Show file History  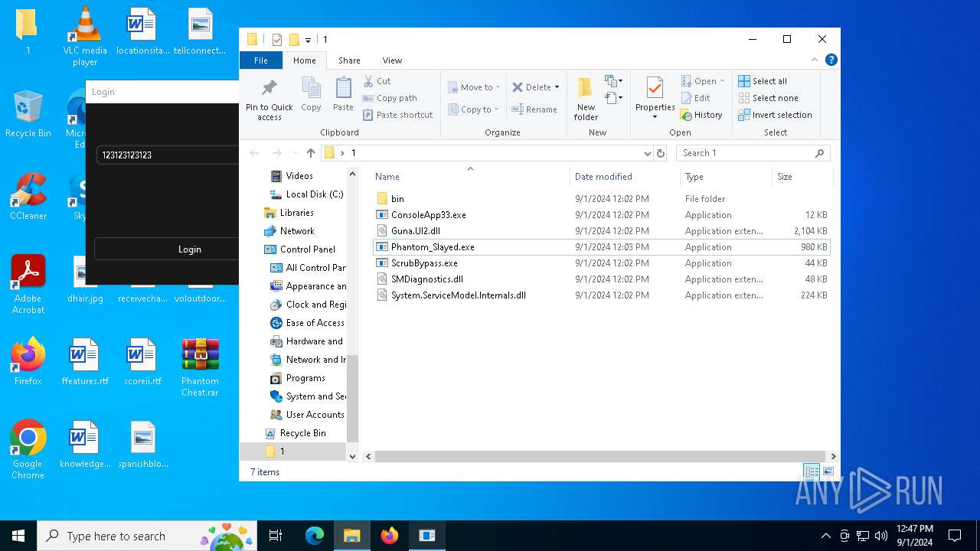[x=701, y=115]
